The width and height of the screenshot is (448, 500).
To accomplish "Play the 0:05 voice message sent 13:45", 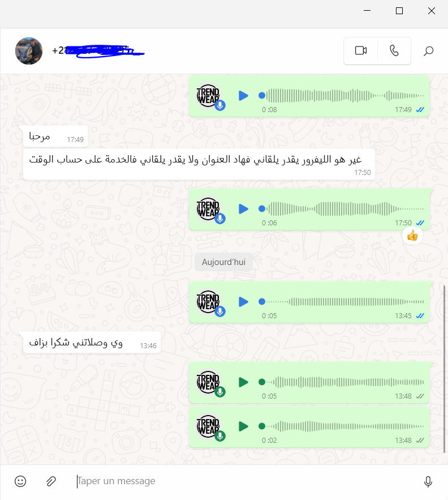I will [243, 302].
